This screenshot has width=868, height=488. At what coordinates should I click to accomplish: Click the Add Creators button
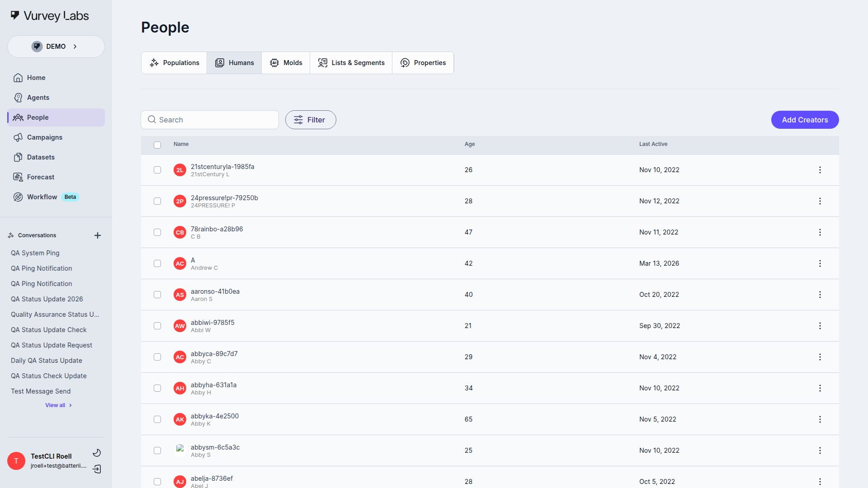pyautogui.click(x=805, y=120)
